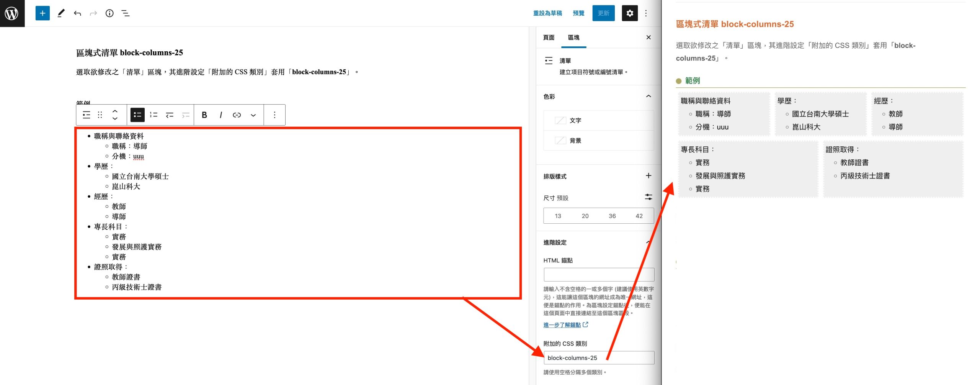
Task: Click preview column heading 證照取得：
Action: pos(843,150)
